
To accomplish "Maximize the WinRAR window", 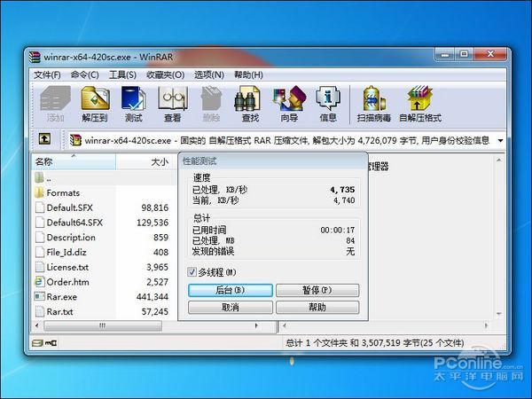I will (x=465, y=54).
